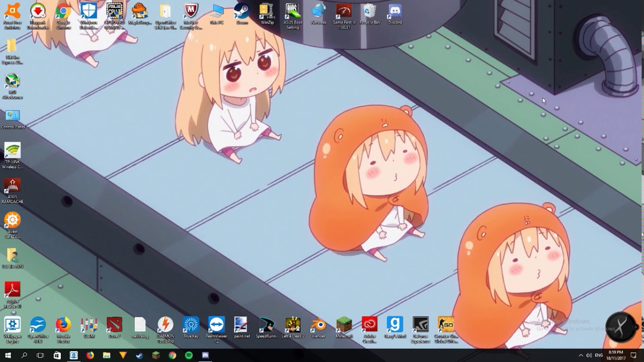Open Adobe Creative Cloud shortcut

[x=369, y=330]
